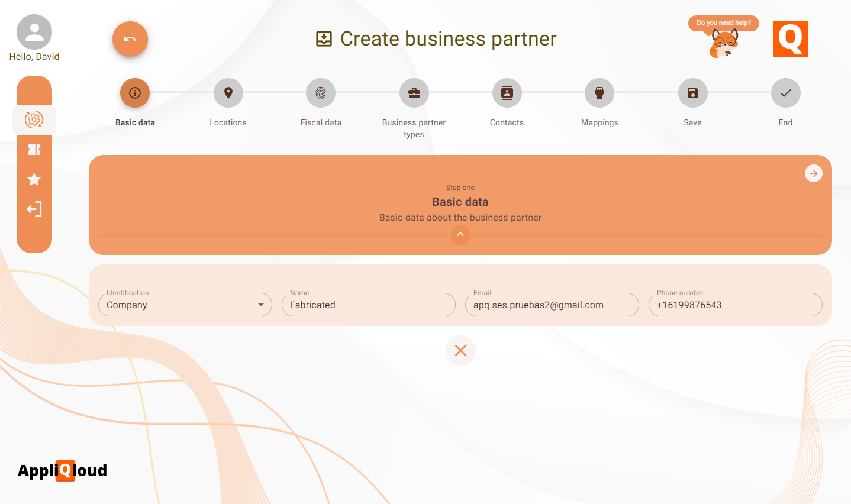Click the Business partner types briefcase icon
This screenshot has width=851, height=504.
tap(414, 93)
